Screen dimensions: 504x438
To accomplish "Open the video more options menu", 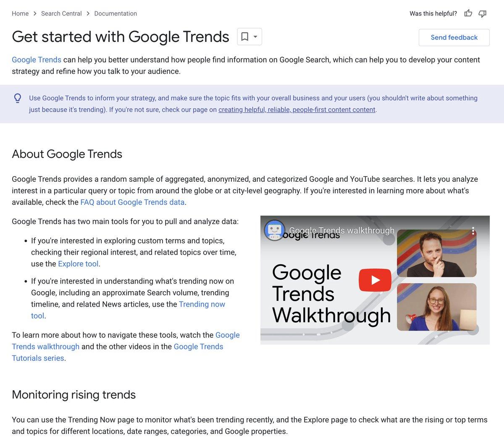I will [473, 230].
